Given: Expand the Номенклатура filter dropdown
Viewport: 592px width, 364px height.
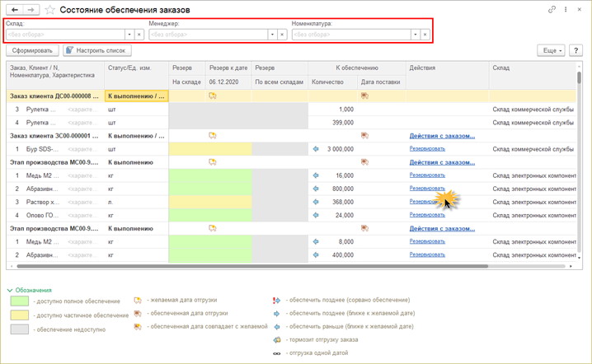Looking at the screenshot, I should tap(415, 35).
